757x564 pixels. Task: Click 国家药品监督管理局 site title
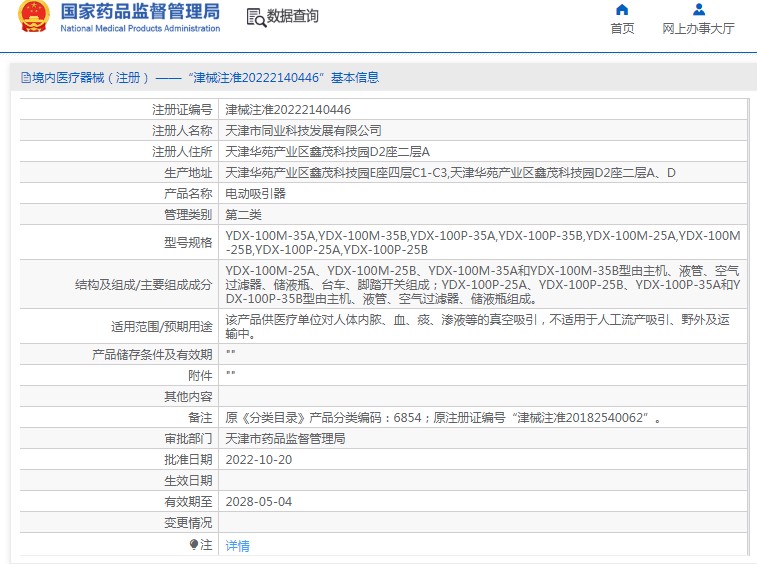tap(140, 12)
